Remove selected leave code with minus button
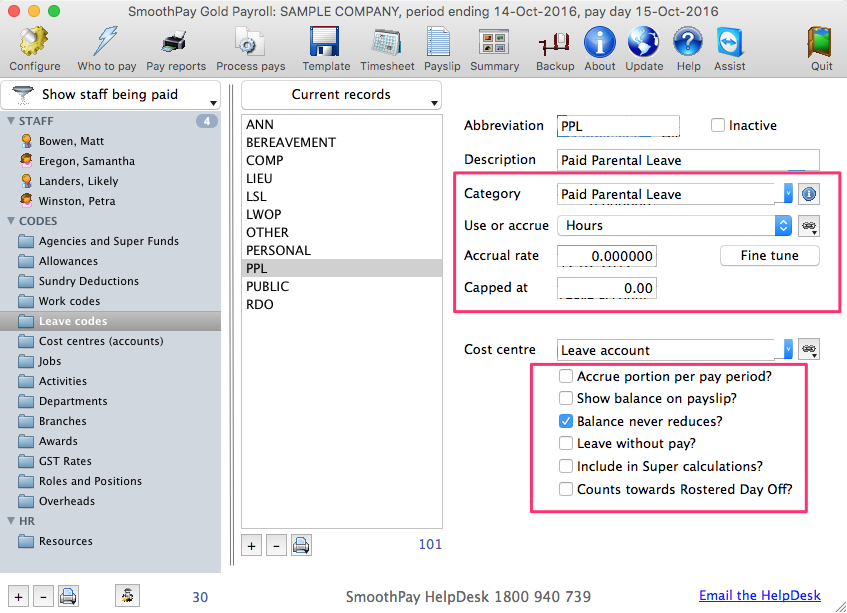This screenshot has width=847, height=613. coord(276,545)
